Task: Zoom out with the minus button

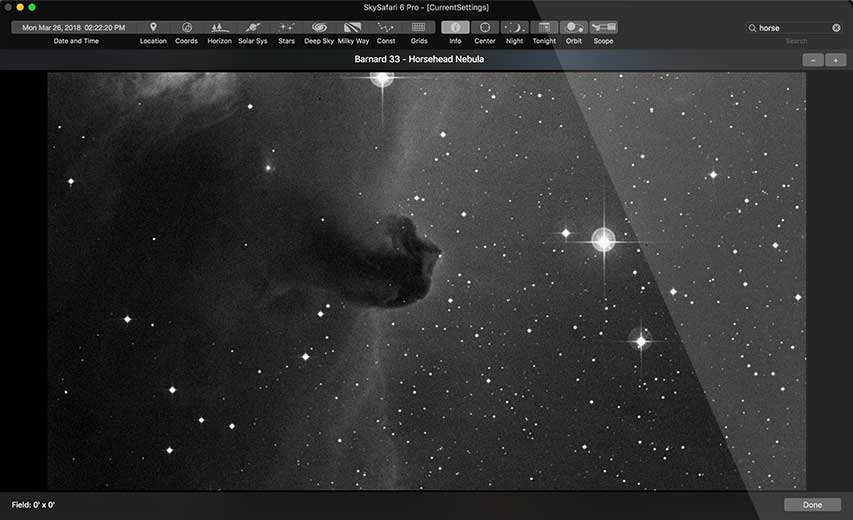Action: click(x=813, y=60)
